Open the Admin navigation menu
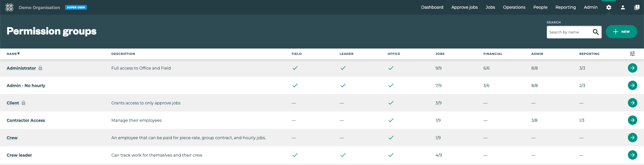Screen dimensions: 644x165 pos(590,7)
